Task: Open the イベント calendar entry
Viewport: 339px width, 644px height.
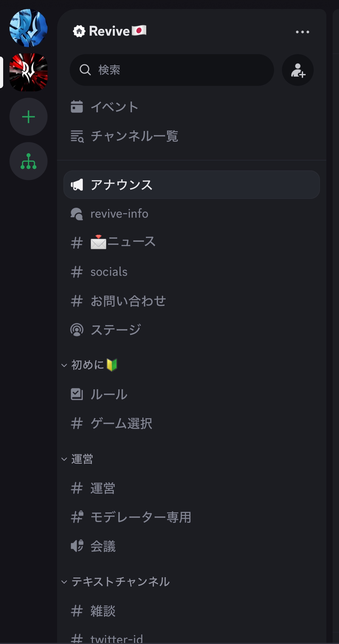Action: 192,107
